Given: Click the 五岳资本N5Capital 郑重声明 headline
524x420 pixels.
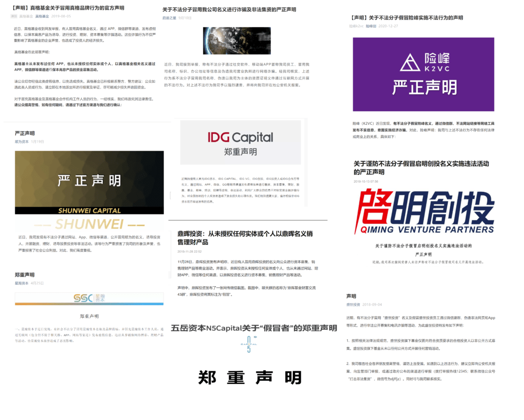Looking at the screenshot, I should point(254,328).
